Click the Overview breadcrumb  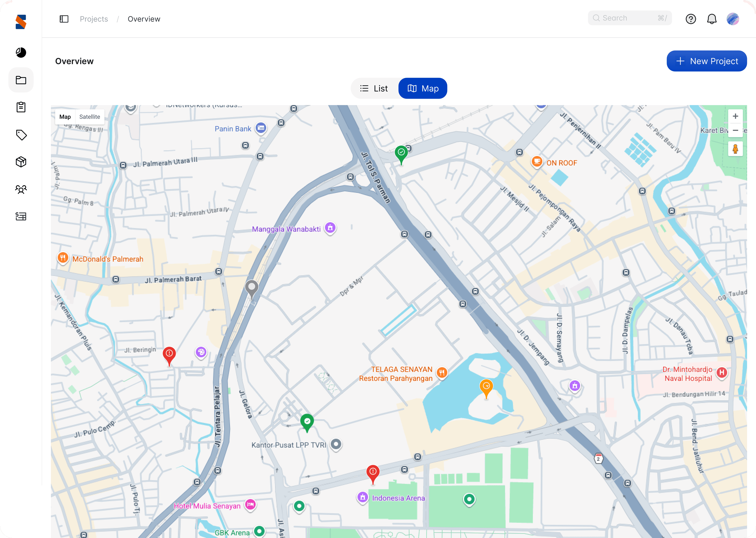click(144, 19)
